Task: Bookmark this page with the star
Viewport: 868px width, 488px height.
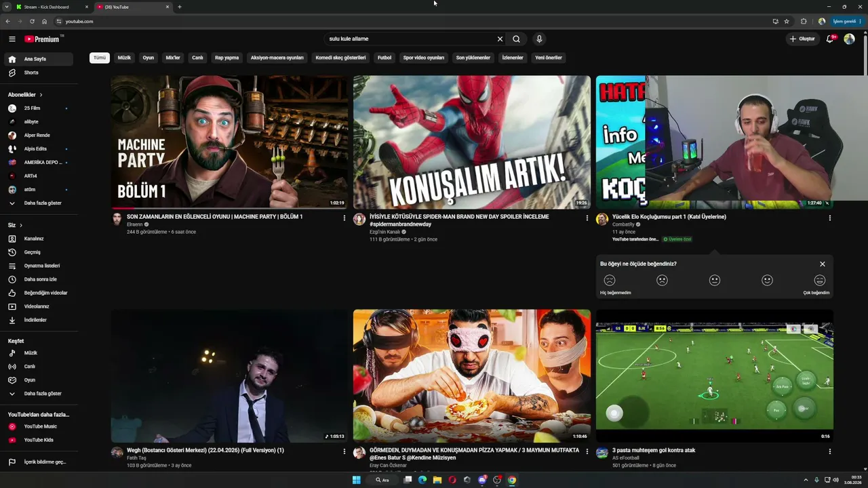Action: 787,22
